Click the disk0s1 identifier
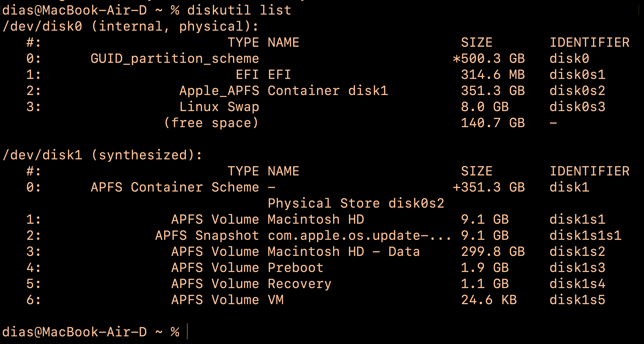The width and height of the screenshot is (644, 344). click(577, 75)
